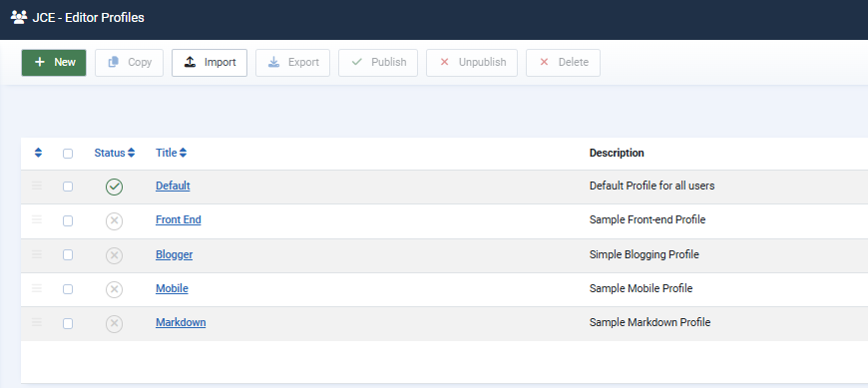Viewport: 868px width, 388px height.
Task: Open the Blogger profile link
Action: 174,254
